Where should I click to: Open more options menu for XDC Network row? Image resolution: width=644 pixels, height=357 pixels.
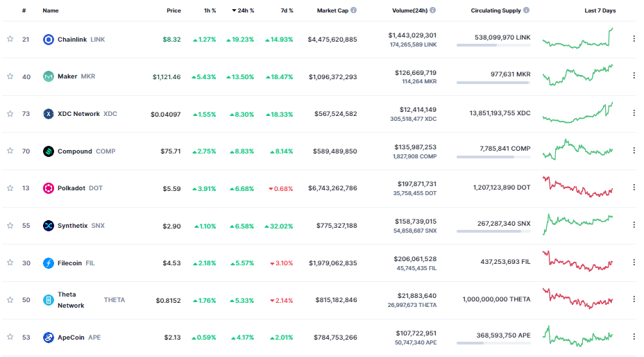[634, 113]
